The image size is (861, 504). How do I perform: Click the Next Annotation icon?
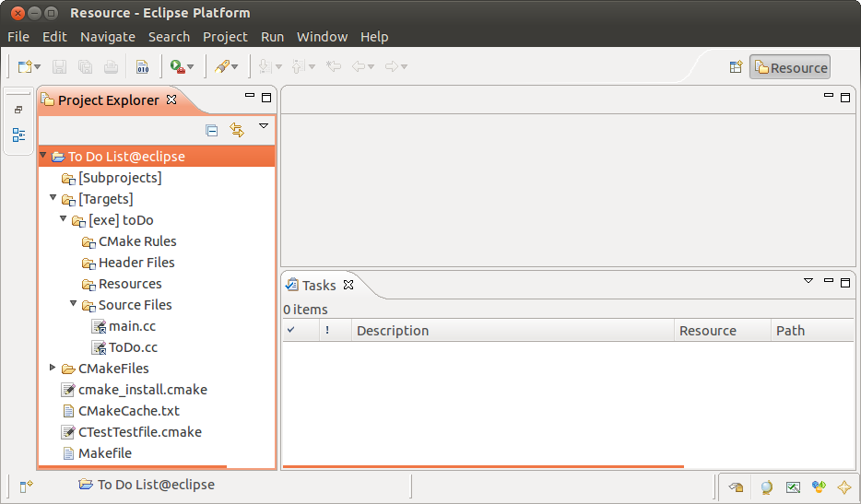tap(265, 67)
